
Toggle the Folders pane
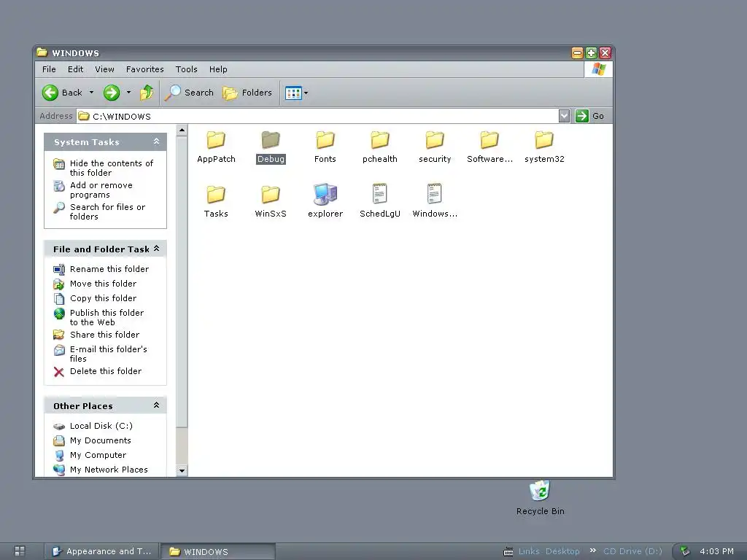(x=248, y=93)
